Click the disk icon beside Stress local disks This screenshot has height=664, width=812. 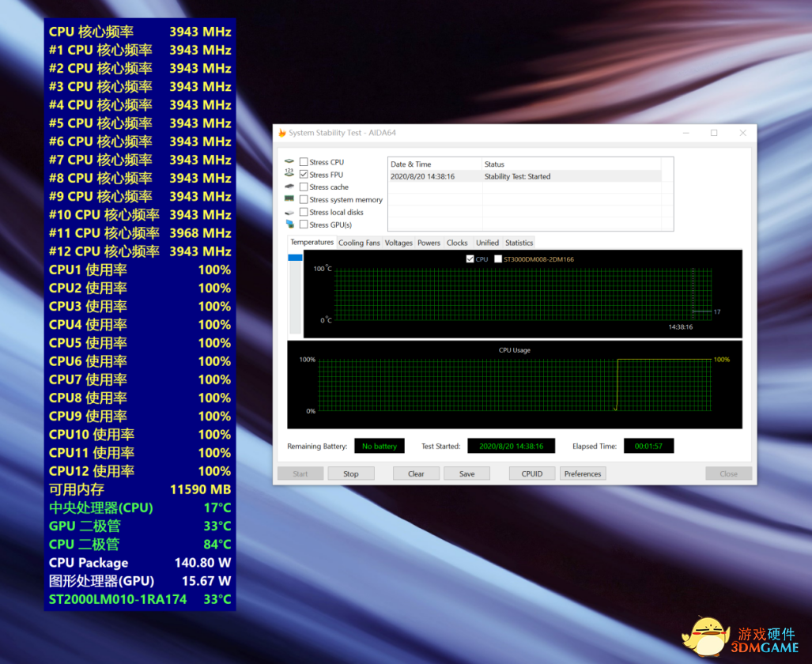pyautogui.click(x=289, y=213)
